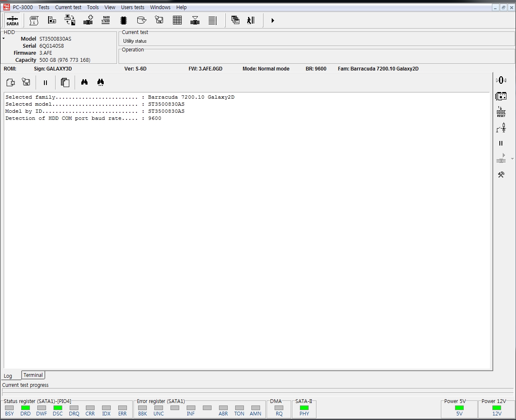The image size is (516, 420).
Task: Click 'Fam: Barracuda 7200.10 Galaxy2D' text
Action: pyautogui.click(x=378, y=69)
